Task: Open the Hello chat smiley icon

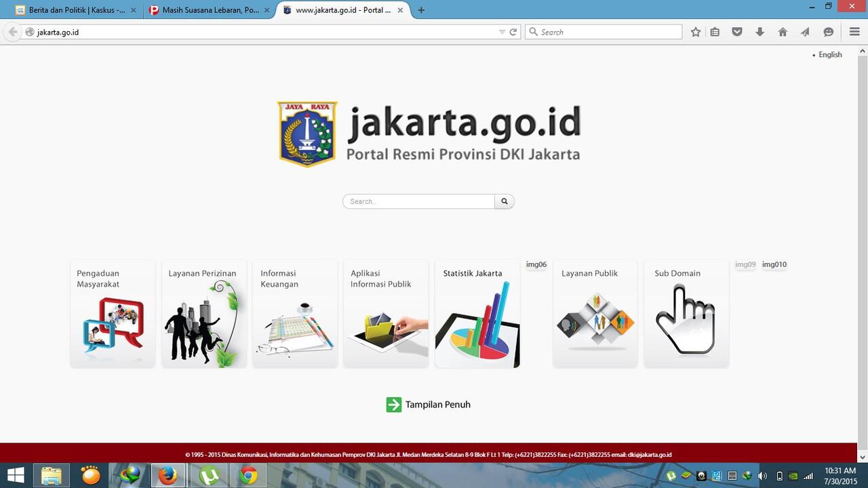Action: 828,32
